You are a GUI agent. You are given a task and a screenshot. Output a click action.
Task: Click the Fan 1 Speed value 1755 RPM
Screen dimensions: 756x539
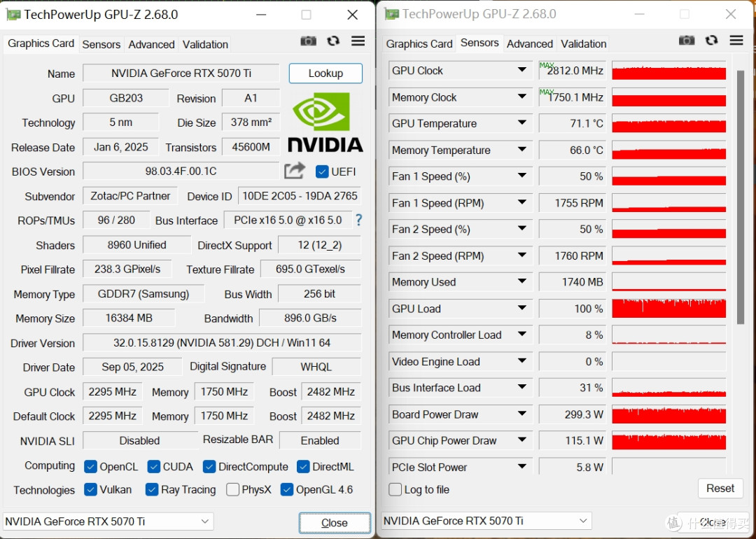click(x=574, y=203)
